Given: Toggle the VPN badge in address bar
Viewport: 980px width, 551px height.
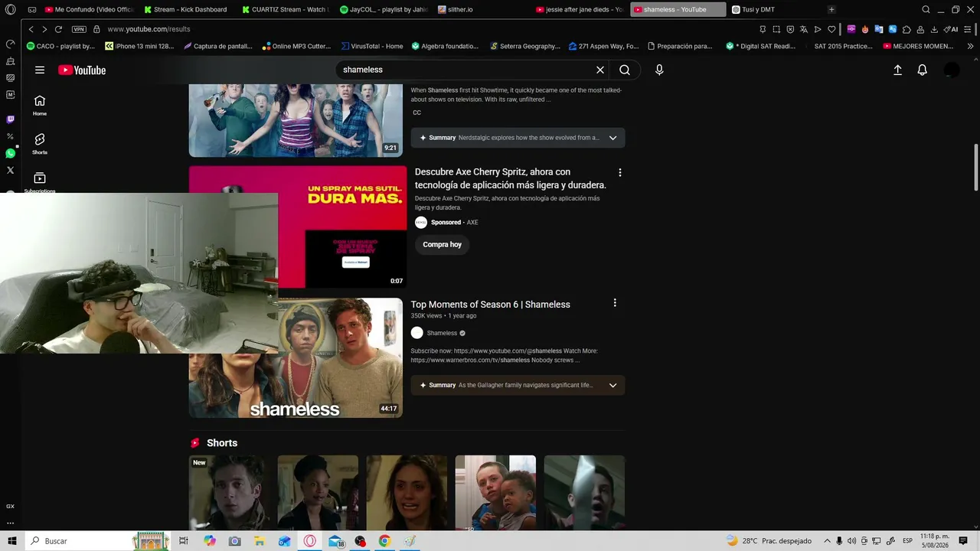Looking at the screenshot, I should pos(79,29).
